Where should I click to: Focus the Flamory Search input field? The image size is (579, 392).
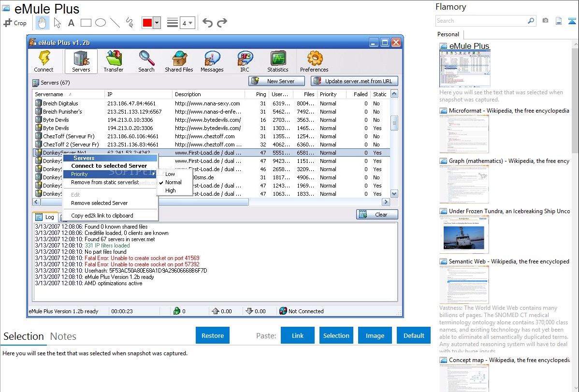coord(481,21)
